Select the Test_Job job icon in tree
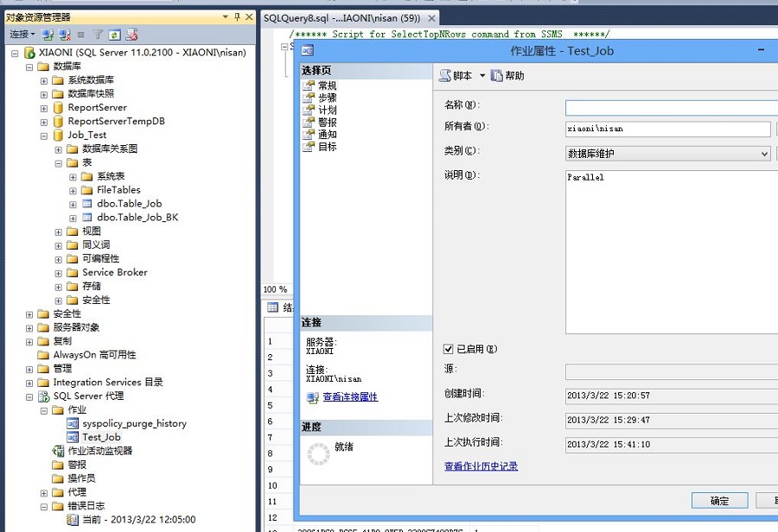Viewport: 778px width, 532px height. 73,437
